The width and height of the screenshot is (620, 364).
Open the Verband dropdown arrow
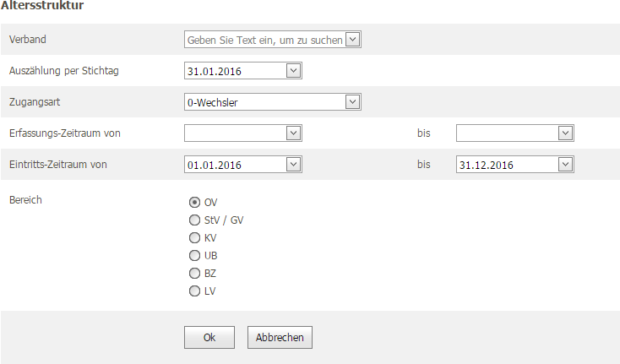pyautogui.click(x=352, y=40)
